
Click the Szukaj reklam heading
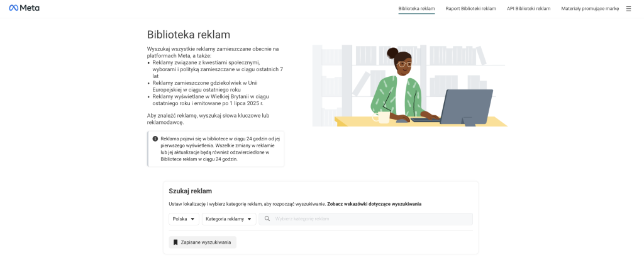point(190,191)
